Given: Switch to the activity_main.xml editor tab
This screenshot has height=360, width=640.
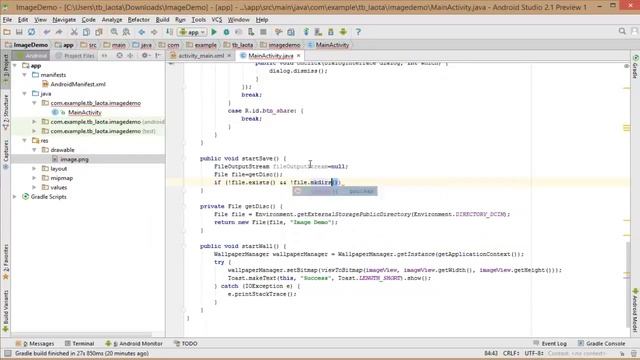Looking at the screenshot, I should [201, 56].
